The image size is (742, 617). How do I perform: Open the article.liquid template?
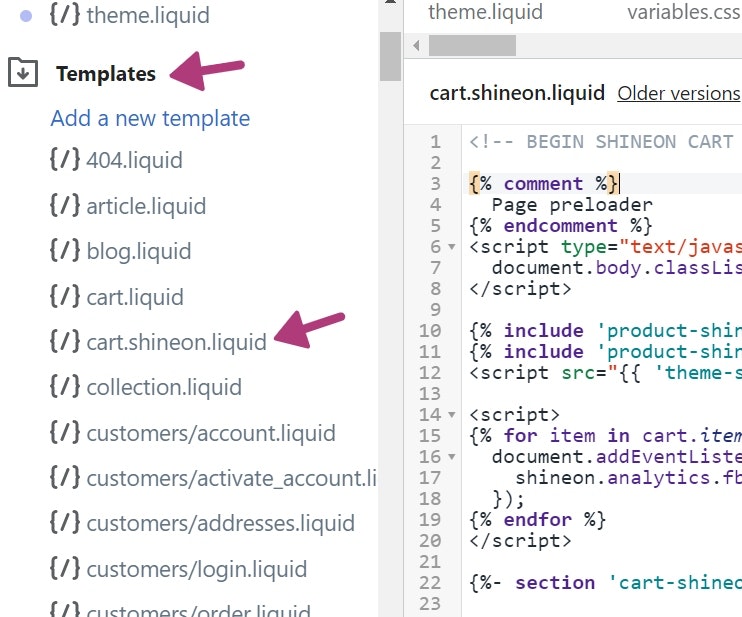coord(146,206)
